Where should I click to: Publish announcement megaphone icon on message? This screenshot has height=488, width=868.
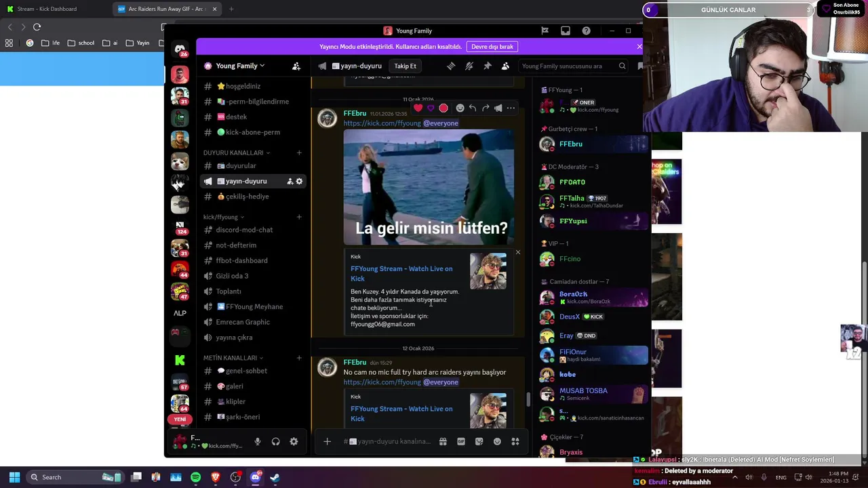coord(498,108)
